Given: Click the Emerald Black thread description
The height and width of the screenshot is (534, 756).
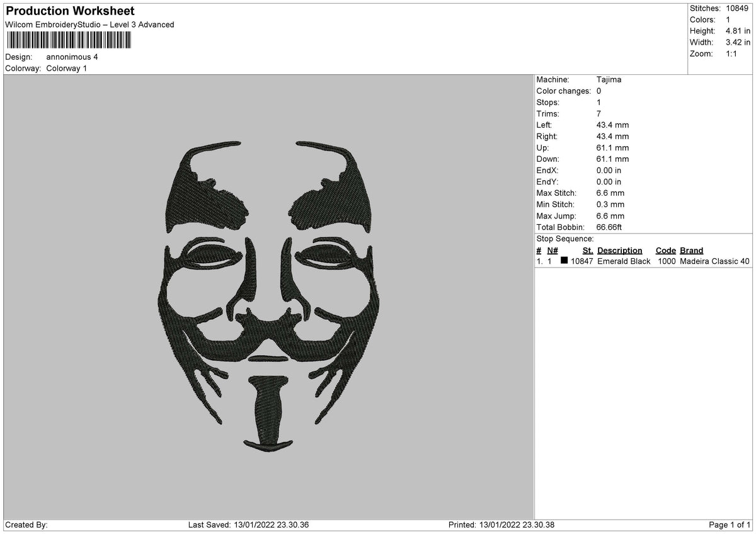Looking at the screenshot, I should pyautogui.click(x=624, y=261).
